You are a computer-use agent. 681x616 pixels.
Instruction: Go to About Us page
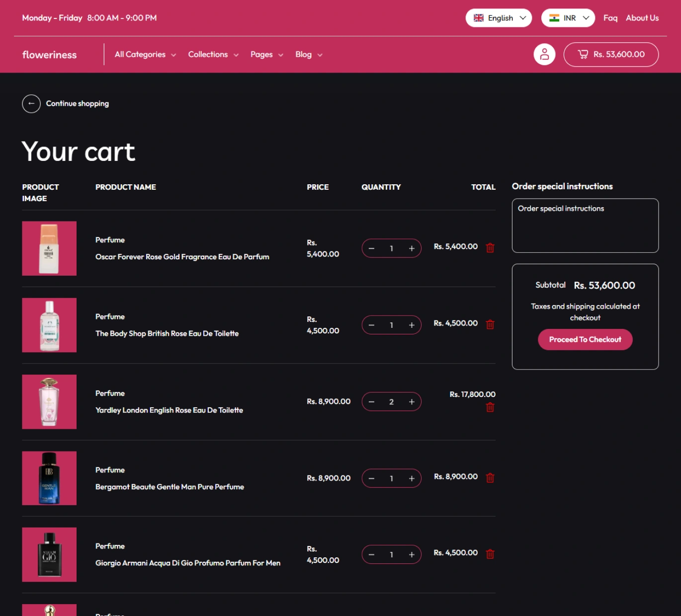642,18
